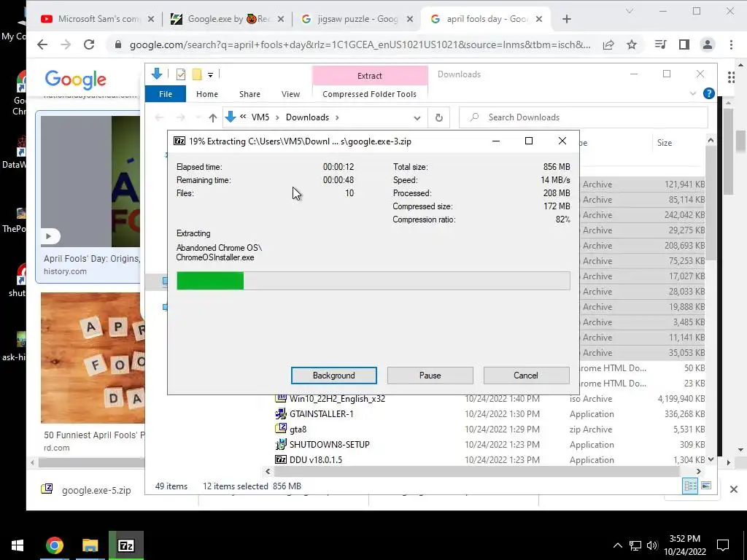Screen dimensions: 747x560
Task: Open Chrome media control icon
Action: (661, 44)
